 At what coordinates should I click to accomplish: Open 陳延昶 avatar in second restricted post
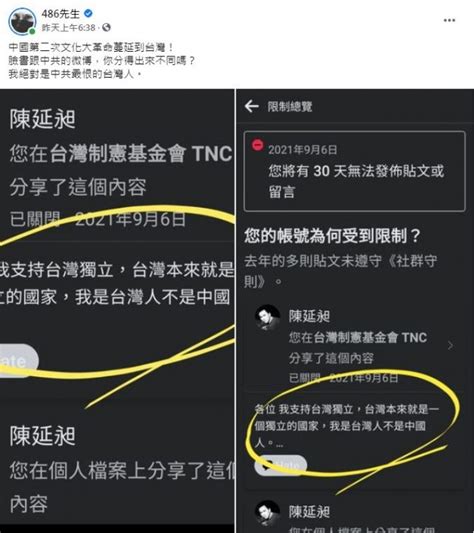[268, 512]
